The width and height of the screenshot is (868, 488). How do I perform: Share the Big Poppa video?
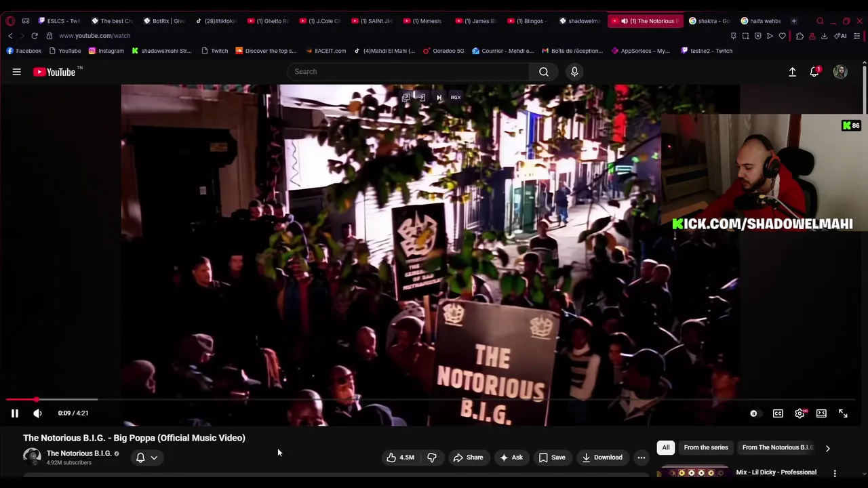(x=468, y=457)
